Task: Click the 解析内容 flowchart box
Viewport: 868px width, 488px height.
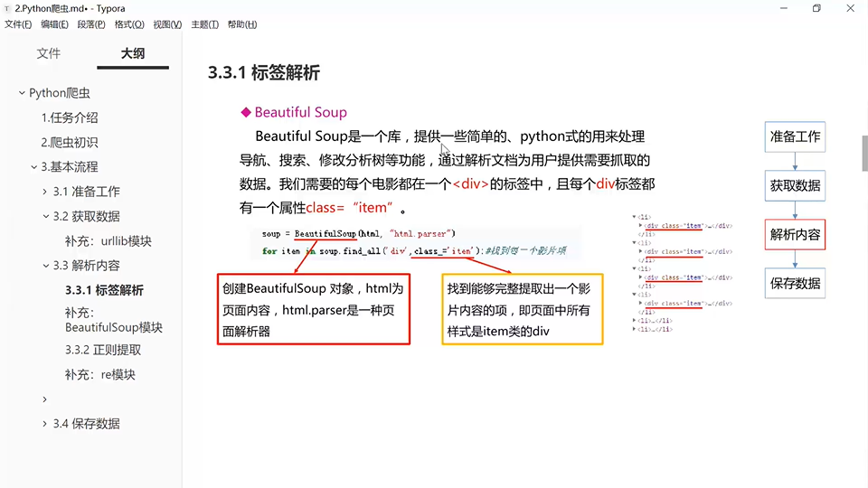Action: [795, 235]
